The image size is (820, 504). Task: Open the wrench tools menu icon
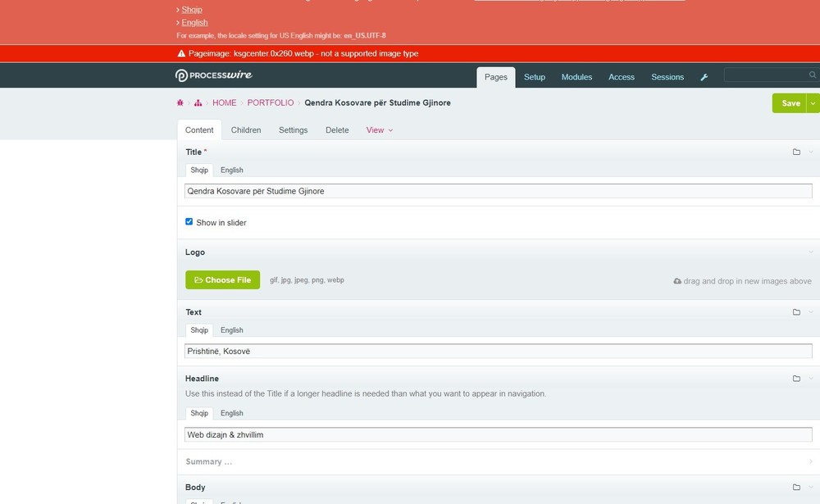click(704, 77)
